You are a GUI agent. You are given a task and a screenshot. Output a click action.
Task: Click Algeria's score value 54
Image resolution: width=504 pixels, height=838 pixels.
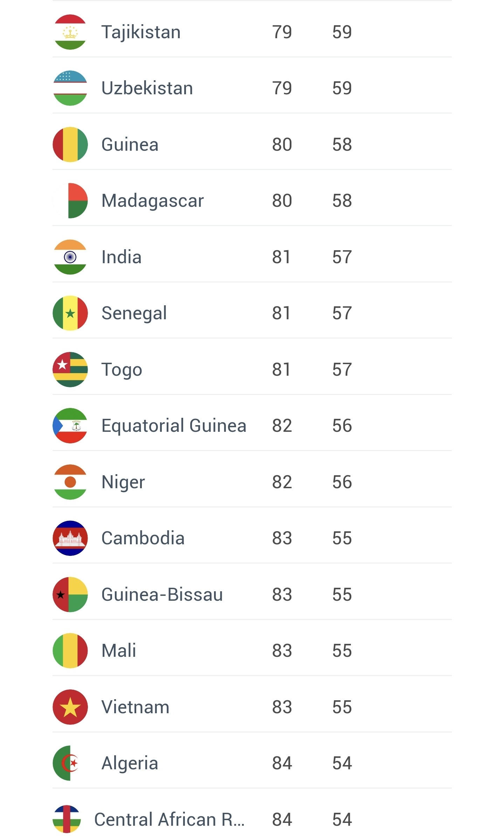coord(342,763)
